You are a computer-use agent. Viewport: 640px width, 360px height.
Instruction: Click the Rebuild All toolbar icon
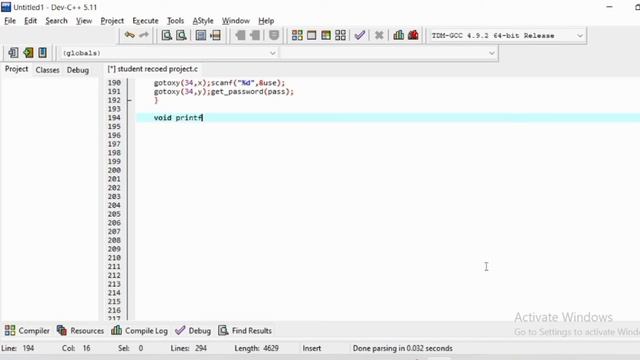340,36
